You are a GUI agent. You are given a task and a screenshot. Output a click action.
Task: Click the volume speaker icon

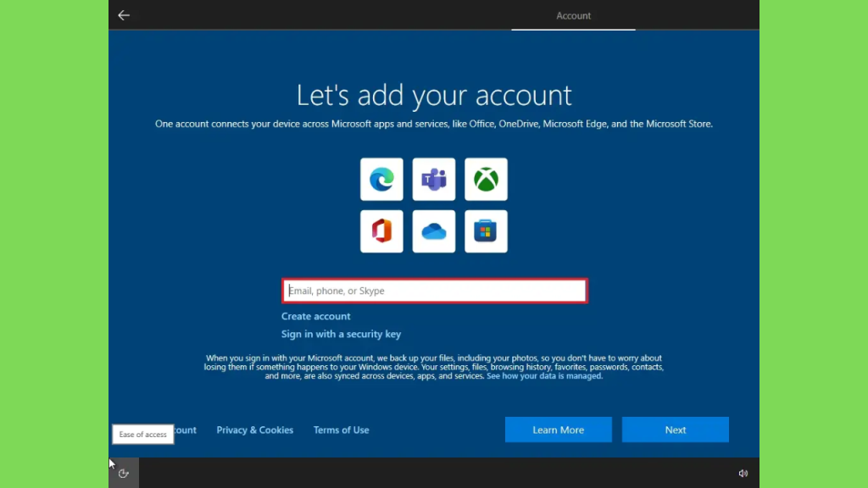tap(743, 473)
